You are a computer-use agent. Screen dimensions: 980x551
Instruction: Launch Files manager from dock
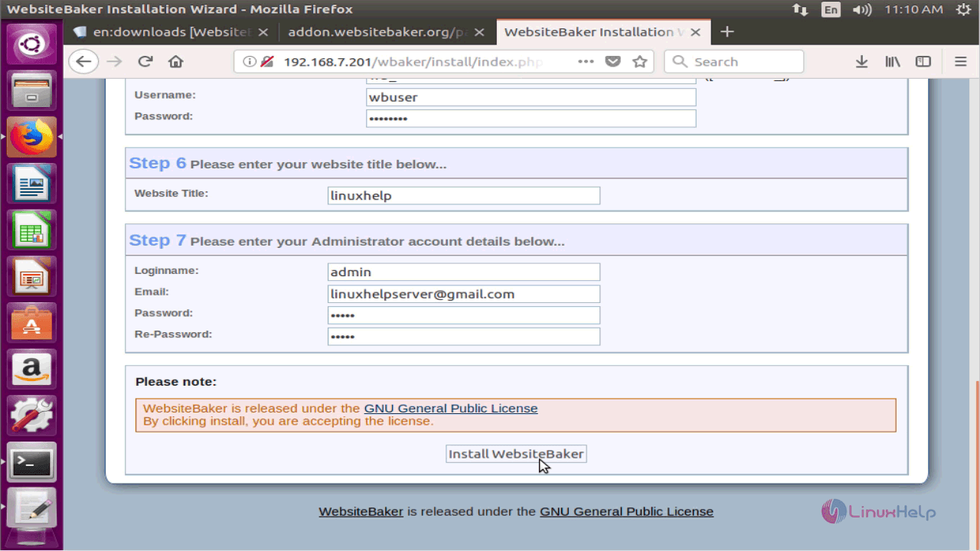31,91
